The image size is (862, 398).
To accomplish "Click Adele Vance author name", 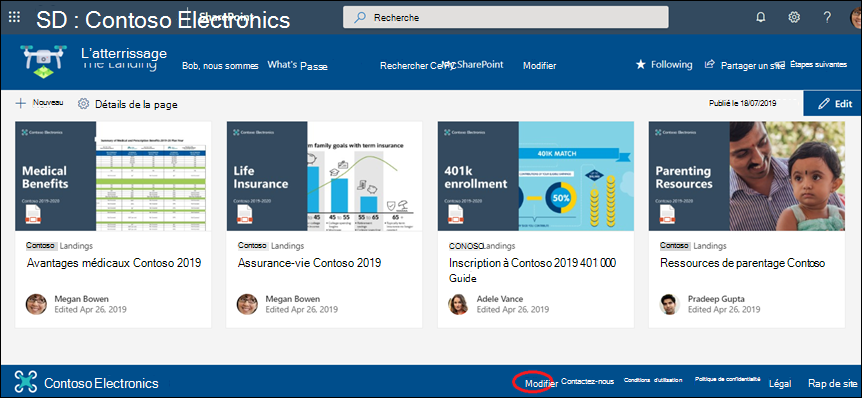I will pyautogui.click(x=500, y=299).
